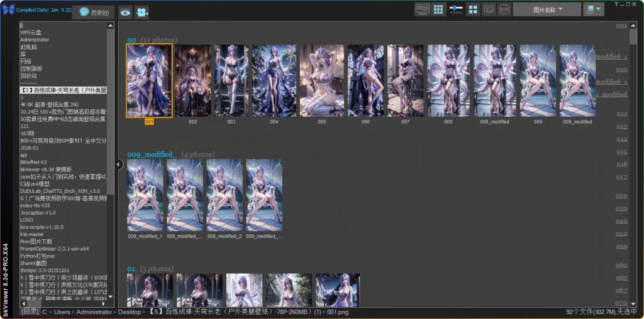Select 此电脑 in folder tree

28,46
